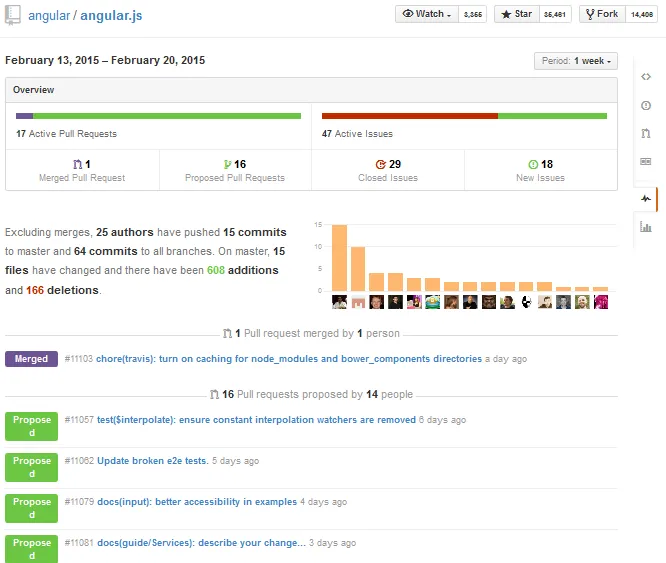Open the Issues icon in right sidebar

[645, 104]
